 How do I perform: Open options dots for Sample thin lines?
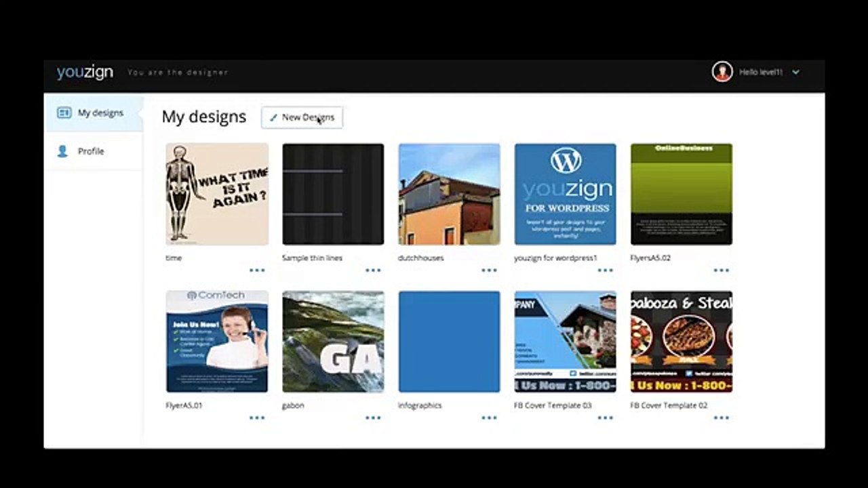pos(373,270)
